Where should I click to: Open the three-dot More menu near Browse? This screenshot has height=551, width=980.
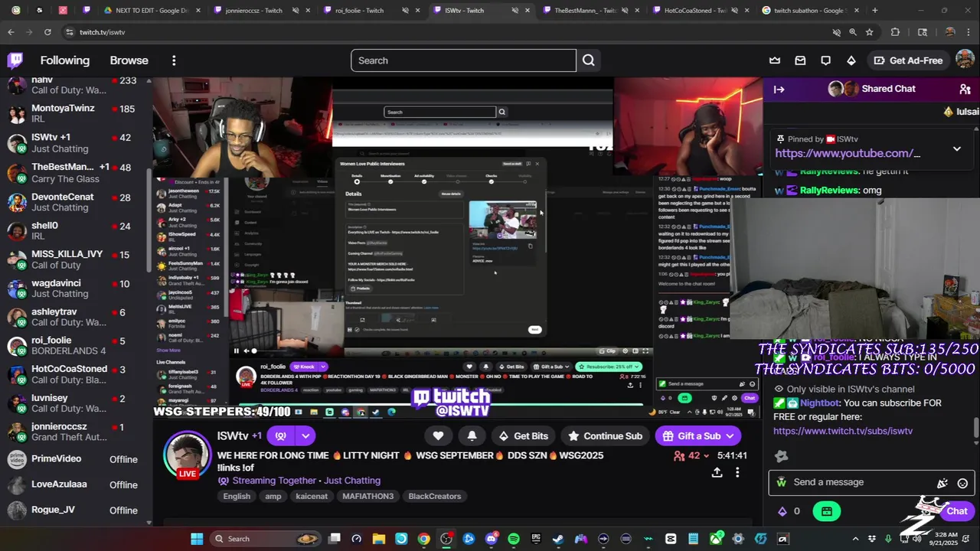pos(174,60)
